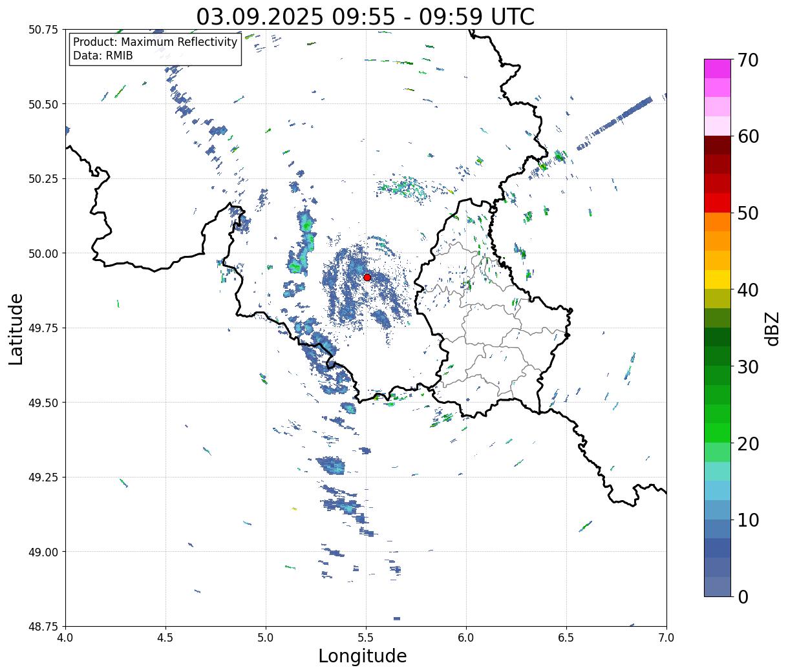Click the 'Product: Maximum Reflectivity' label
Viewport: 788px width, 672px height.
coord(155,43)
